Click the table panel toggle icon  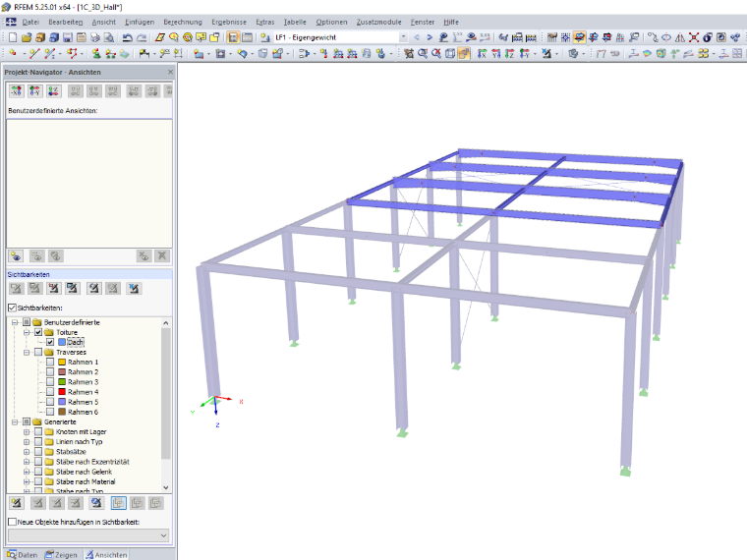[x=248, y=37]
